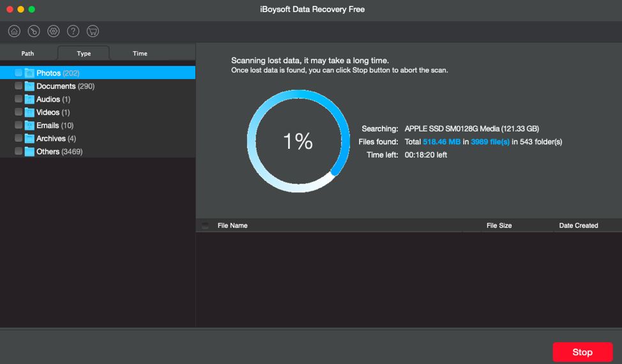
Task: Check the Emails checkbox
Action: [19, 125]
